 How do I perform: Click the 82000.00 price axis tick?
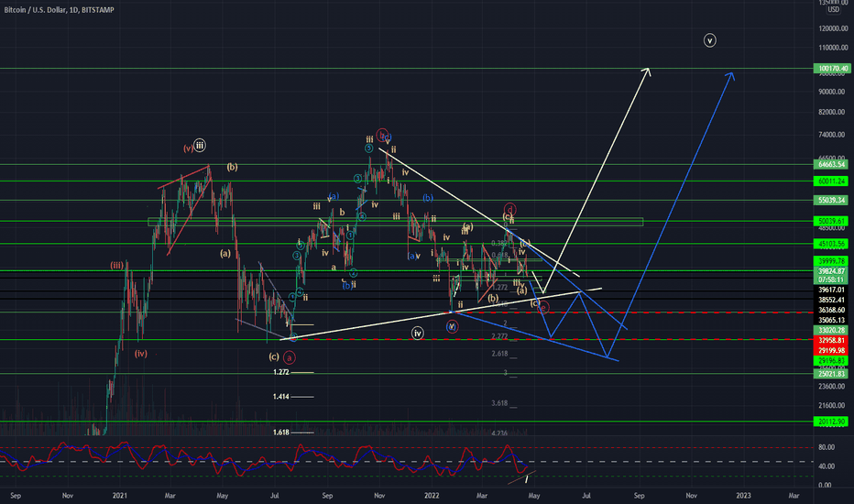[833, 112]
